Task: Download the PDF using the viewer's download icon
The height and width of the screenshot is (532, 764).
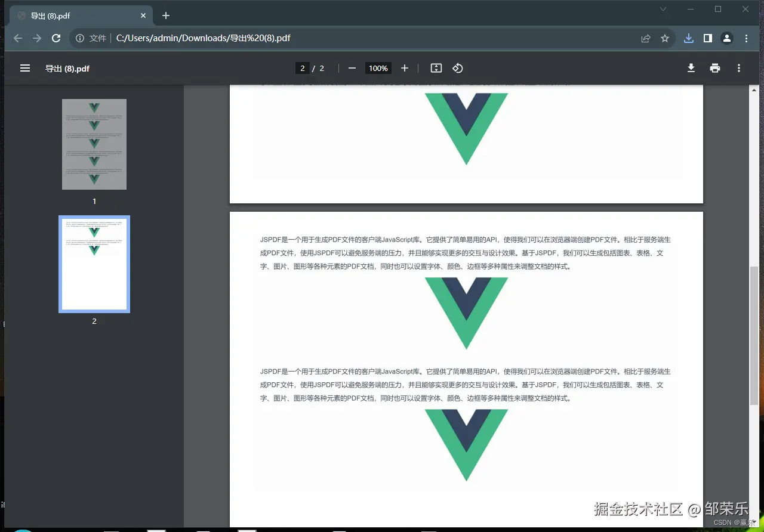Action: click(x=691, y=68)
